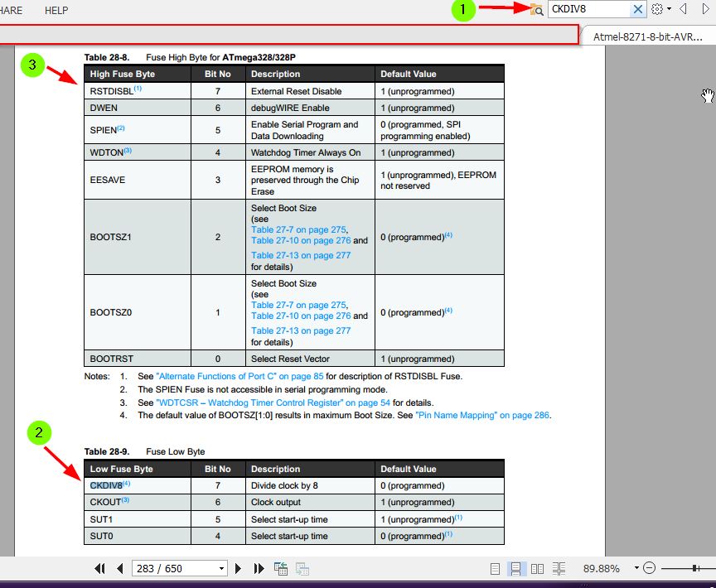Switch to facing pages view
Screen dimensions: 716x588
pyautogui.click(x=538, y=568)
